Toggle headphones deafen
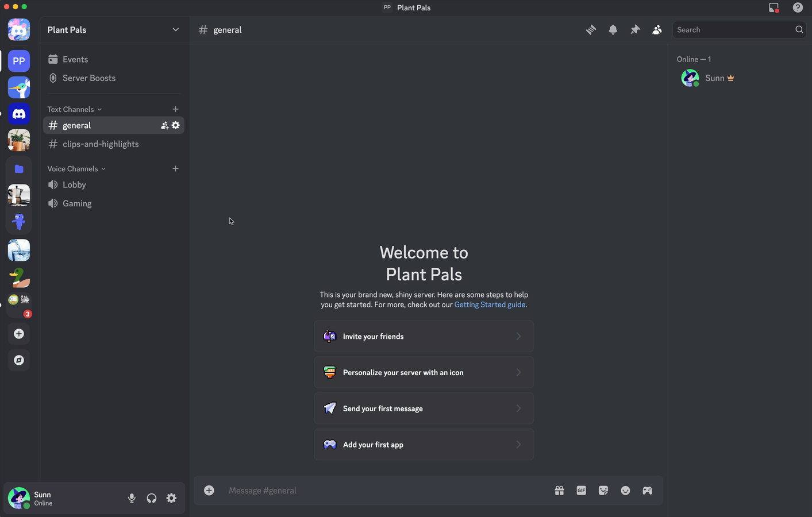This screenshot has width=812, height=517. 152,498
